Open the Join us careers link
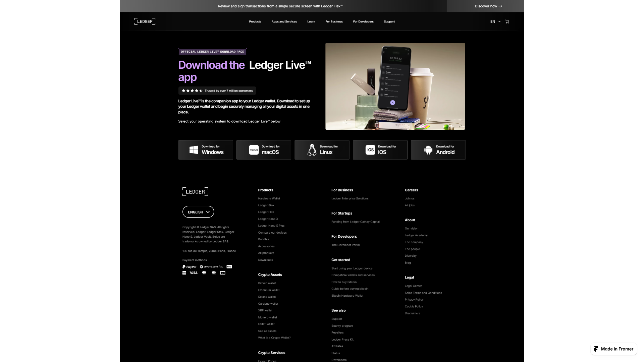644x362 pixels. tap(410, 198)
